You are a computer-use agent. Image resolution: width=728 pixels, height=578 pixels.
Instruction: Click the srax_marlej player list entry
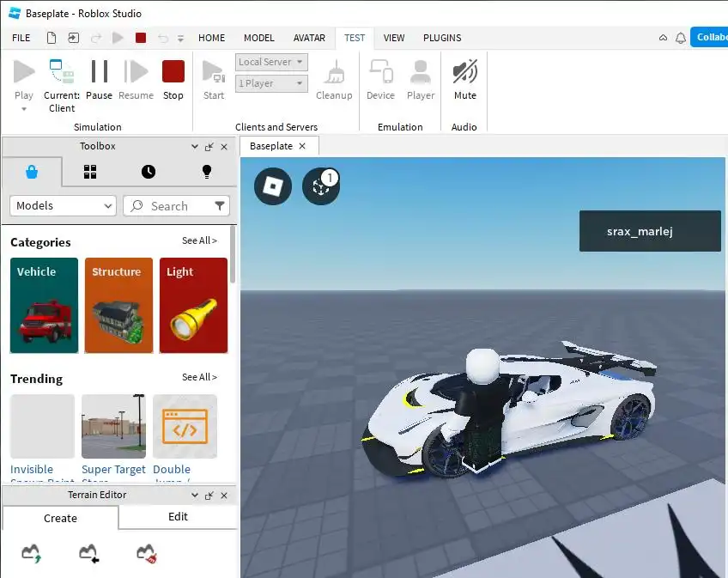pos(650,231)
